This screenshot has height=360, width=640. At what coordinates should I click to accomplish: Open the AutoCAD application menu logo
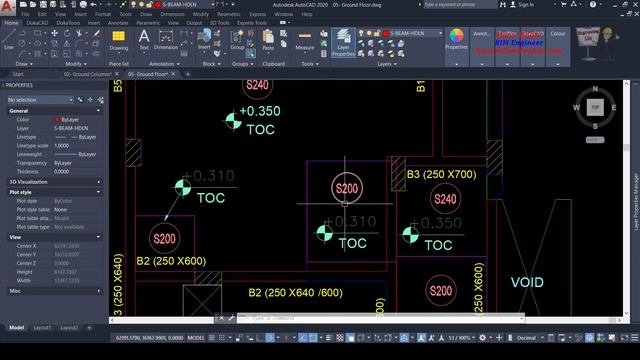7,7
